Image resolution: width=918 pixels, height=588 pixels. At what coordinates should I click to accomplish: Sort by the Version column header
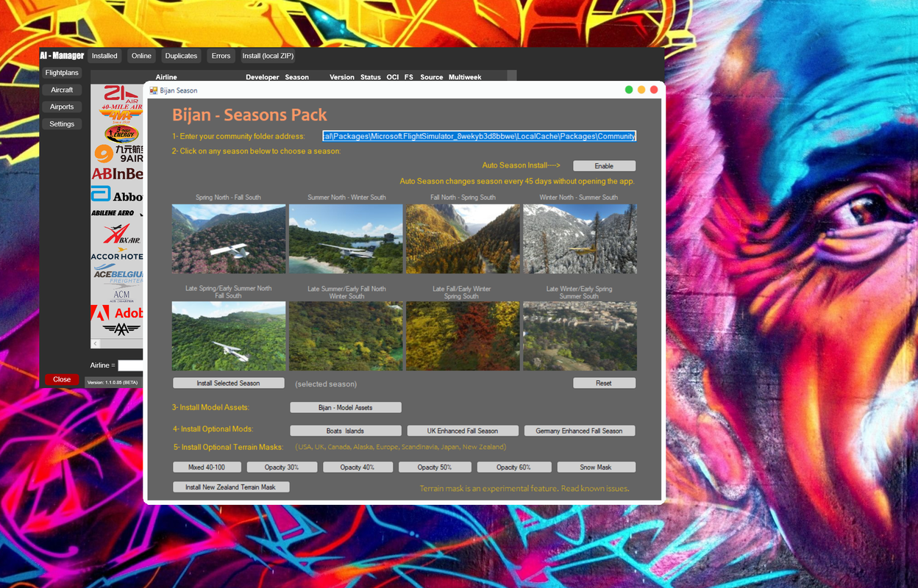pos(342,77)
